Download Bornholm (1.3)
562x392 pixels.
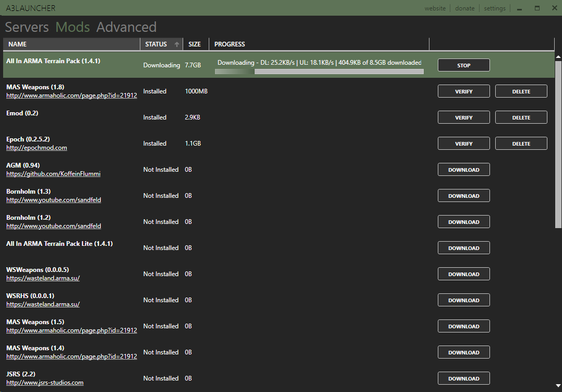464,196
